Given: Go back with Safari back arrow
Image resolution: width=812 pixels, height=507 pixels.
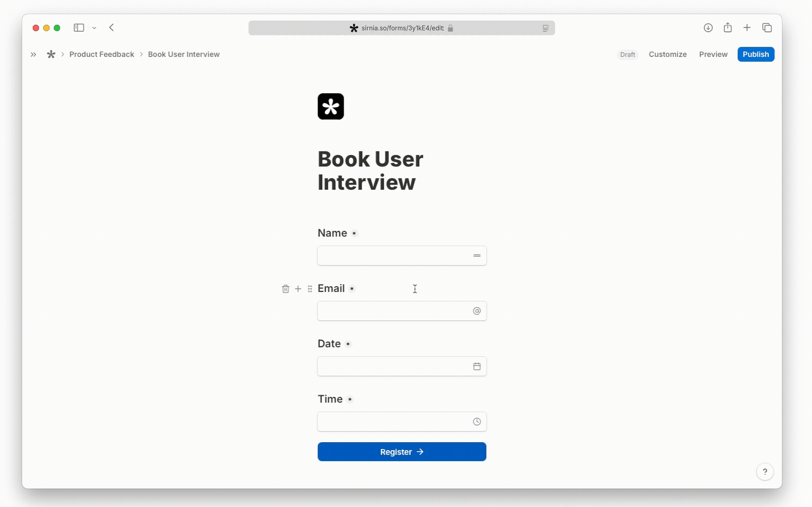Looking at the screenshot, I should 111,28.
